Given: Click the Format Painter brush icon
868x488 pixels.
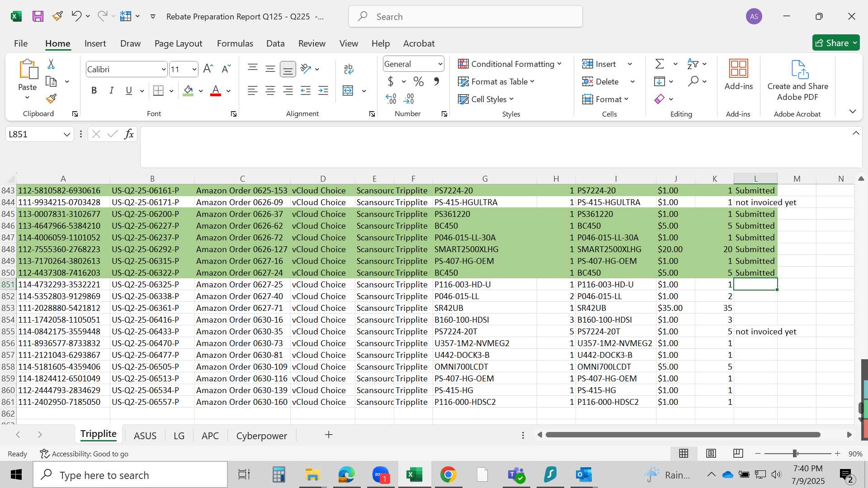Looking at the screenshot, I should click(51, 99).
